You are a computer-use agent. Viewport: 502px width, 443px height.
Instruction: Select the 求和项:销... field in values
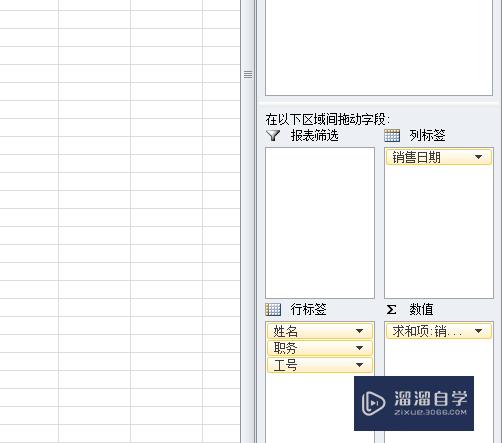click(439, 331)
